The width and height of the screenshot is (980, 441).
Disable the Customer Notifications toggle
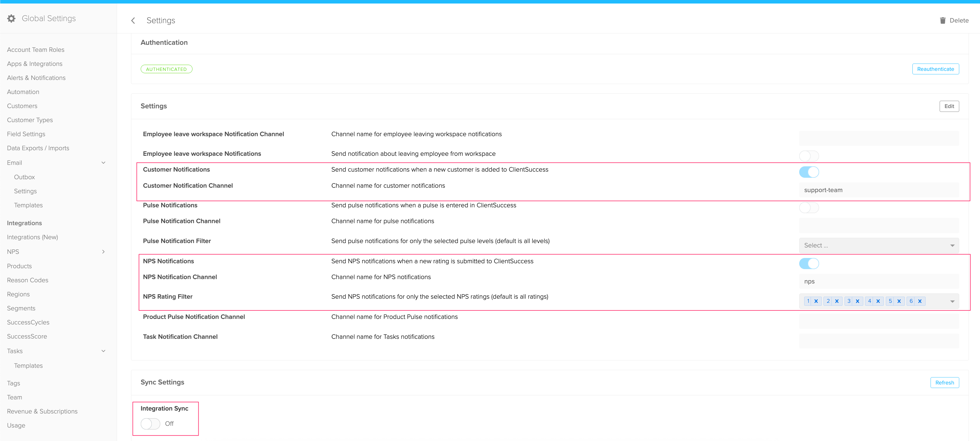click(x=809, y=172)
